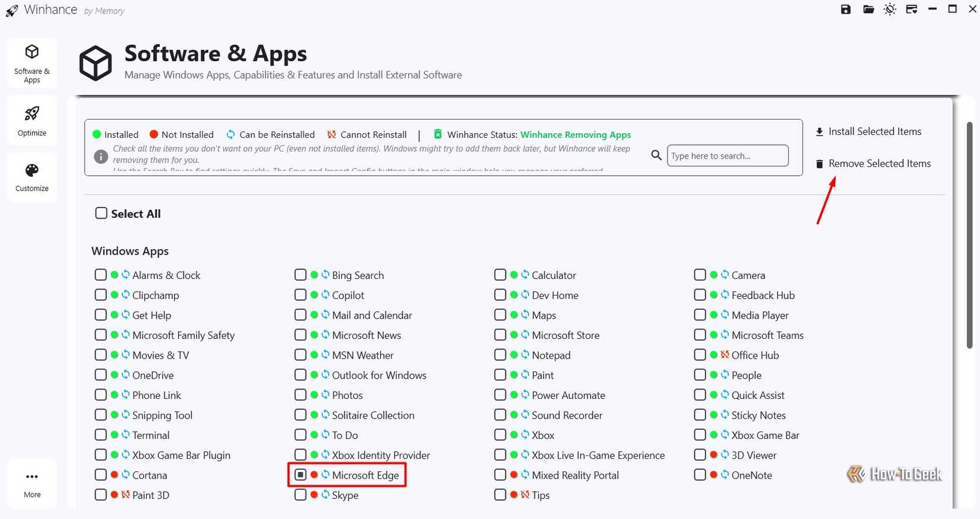This screenshot has height=519, width=980.
Task: Click the OneNote label
Action: tap(752, 475)
